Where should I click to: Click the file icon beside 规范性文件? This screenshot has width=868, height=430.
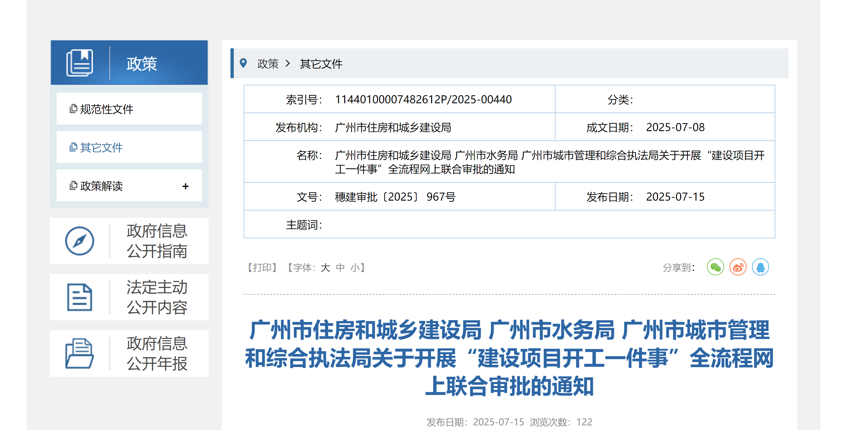(73, 109)
